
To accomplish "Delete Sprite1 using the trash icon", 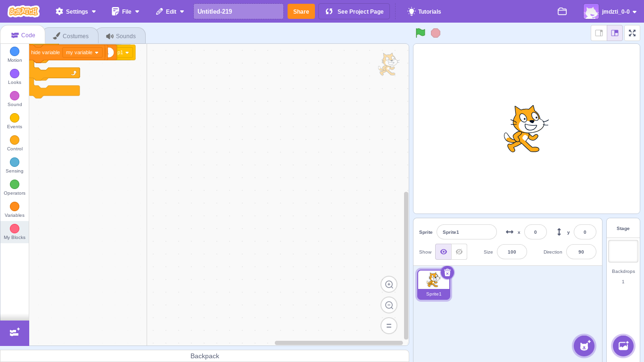I will [x=447, y=273].
